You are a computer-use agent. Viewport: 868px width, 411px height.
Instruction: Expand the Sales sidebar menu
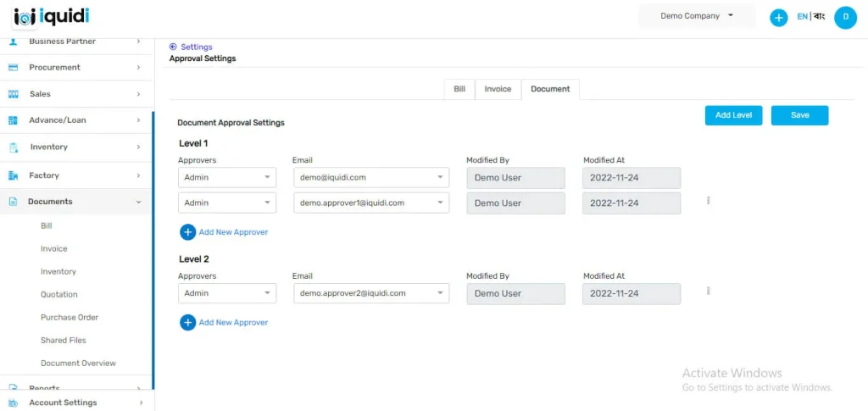coord(138,94)
